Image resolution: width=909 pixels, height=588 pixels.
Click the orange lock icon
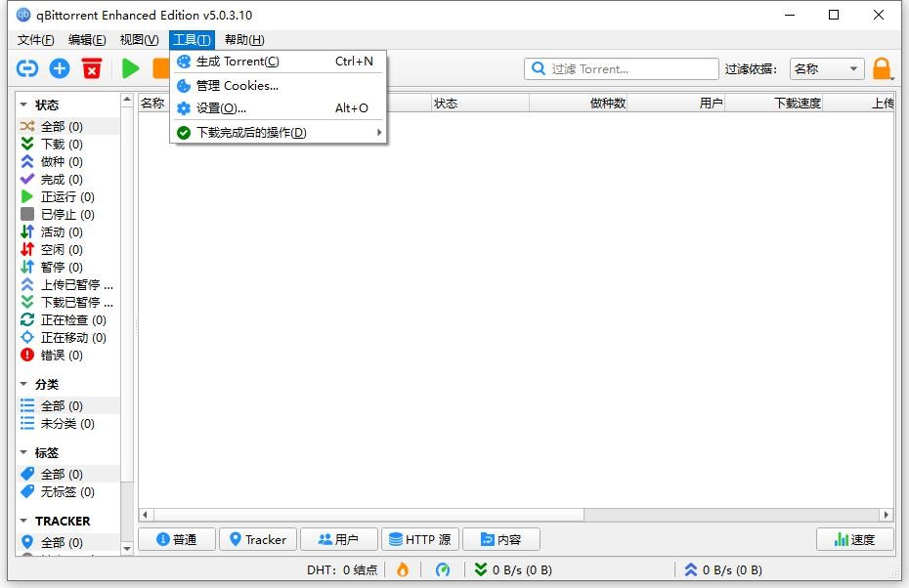click(882, 68)
